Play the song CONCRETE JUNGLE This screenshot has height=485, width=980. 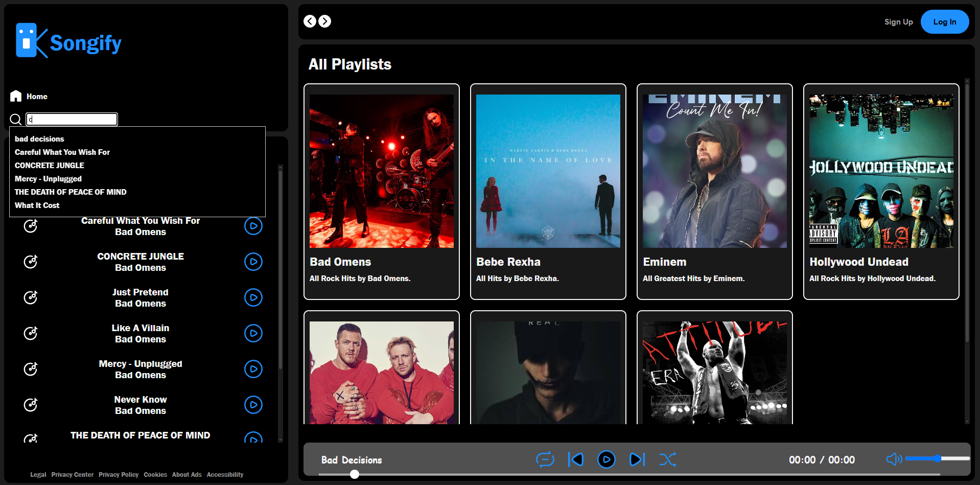253,262
